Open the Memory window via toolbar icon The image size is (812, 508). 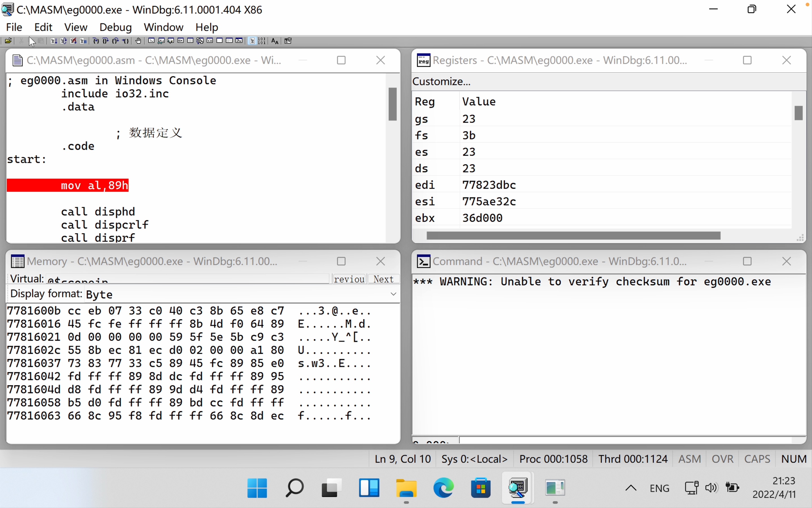pyautogui.click(x=190, y=41)
